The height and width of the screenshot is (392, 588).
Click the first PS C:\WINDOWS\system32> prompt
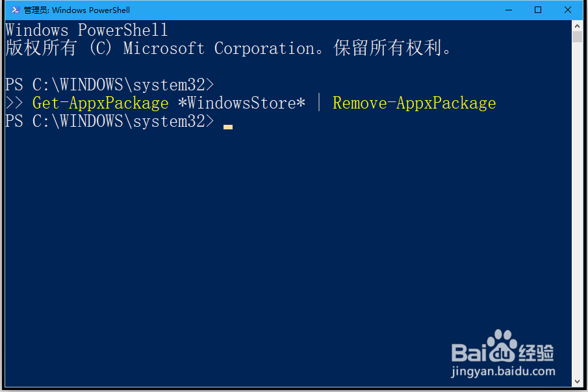point(110,85)
